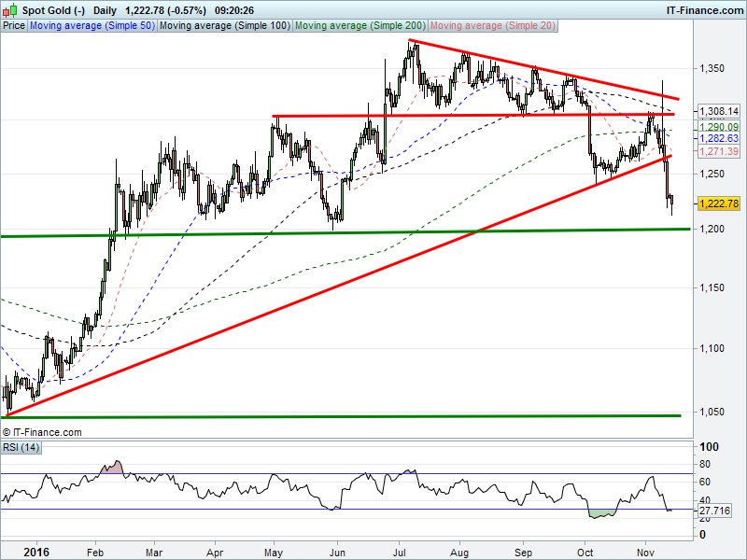Select Moving average (Simple 100) legend
This screenshot has height=560, width=747.
[225, 26]
